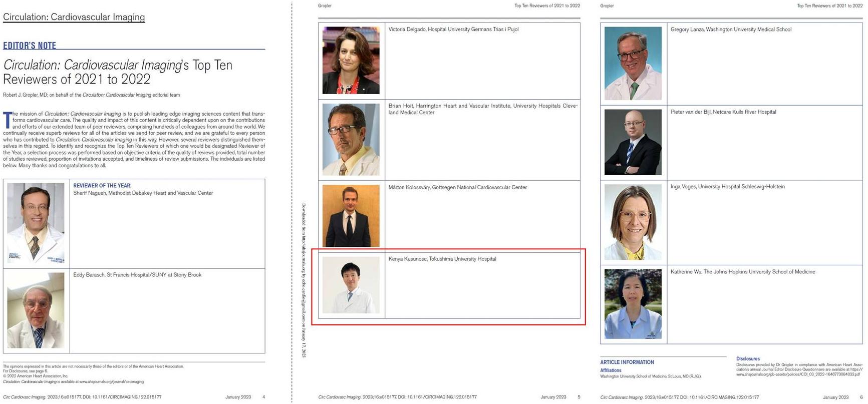Click the Circulation: Cardiovascular Imaging journal title link

coord(74,17)
